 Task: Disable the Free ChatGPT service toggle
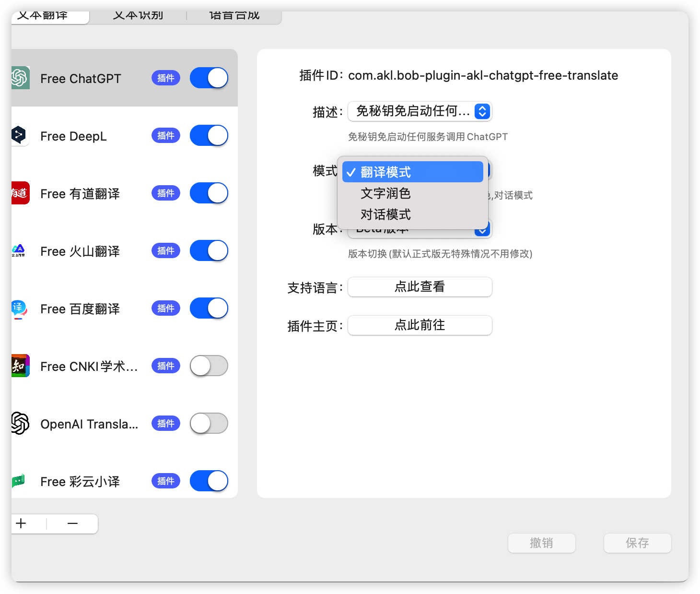point(209,78)
